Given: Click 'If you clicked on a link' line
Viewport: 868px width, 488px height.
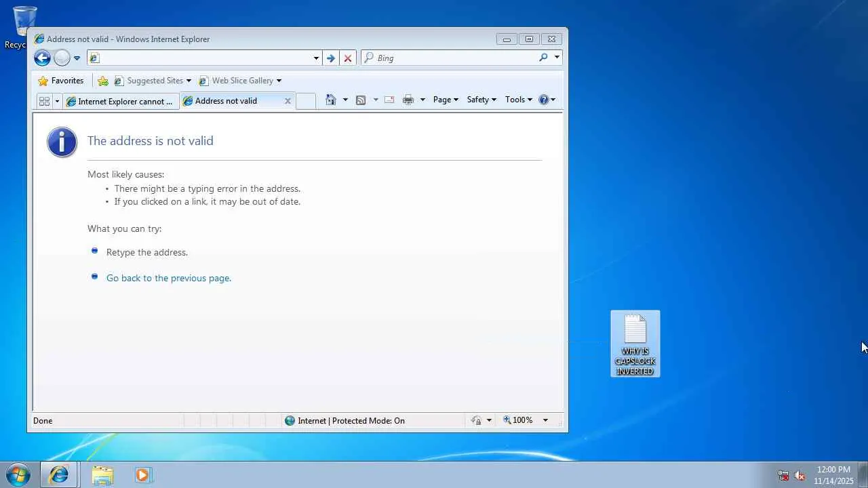Looking at the screenshot, I should pyautogui.click(x=208, y=201).
